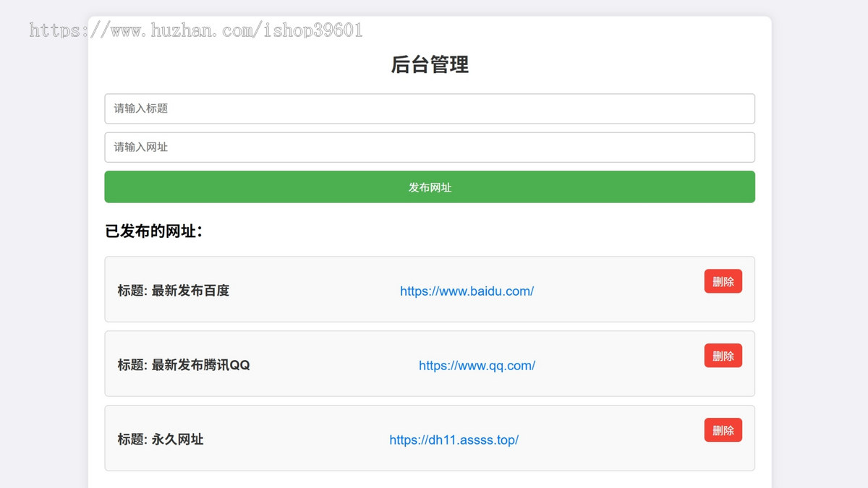Delete the 最新发布百度 entry
The height and width of the screenshot is (488, 868).
coord(723,282)
